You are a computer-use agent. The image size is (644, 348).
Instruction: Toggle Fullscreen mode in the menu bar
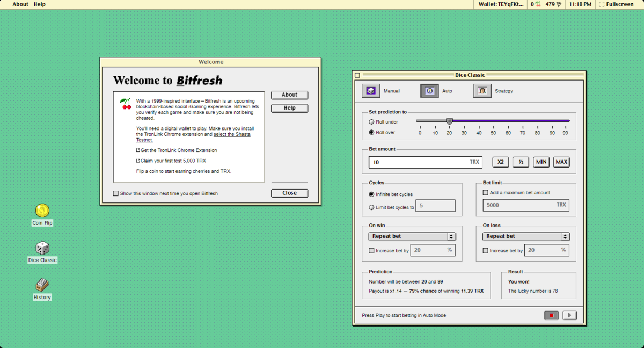click(616, 4)
